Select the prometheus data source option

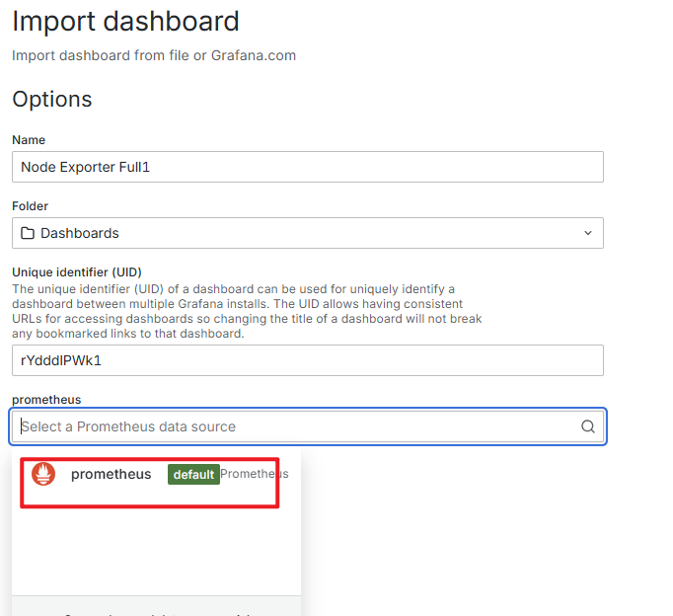pos(156,475)
